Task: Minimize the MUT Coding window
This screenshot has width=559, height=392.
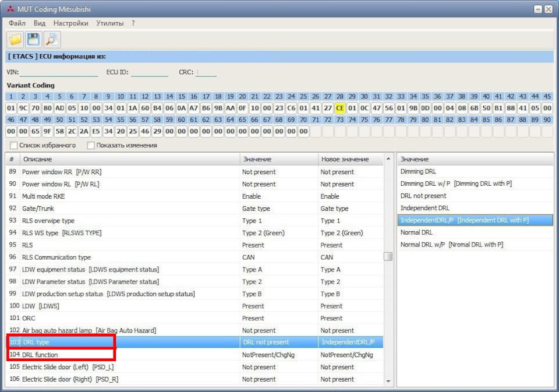Action: 538,9
